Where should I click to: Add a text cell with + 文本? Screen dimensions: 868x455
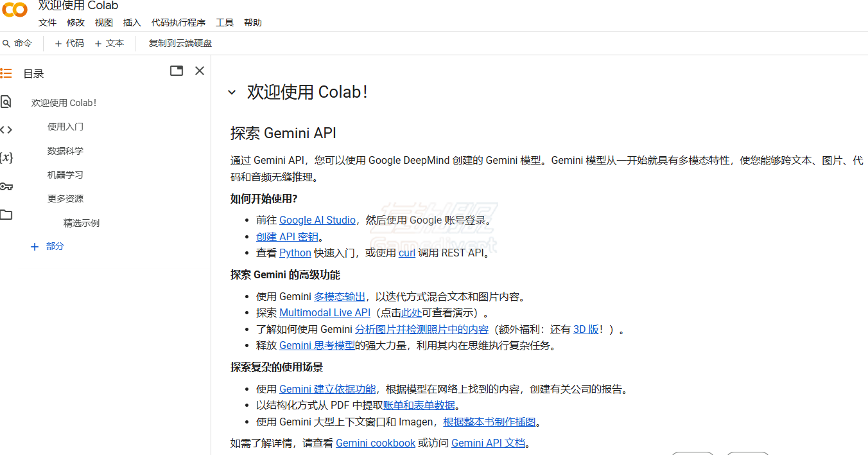[109, 43]
